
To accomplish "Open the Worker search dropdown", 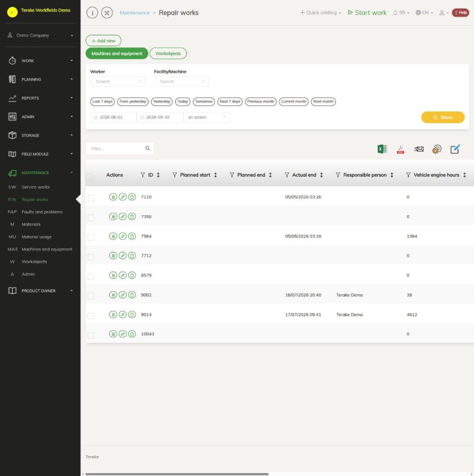I will click(x=118, y=81).
